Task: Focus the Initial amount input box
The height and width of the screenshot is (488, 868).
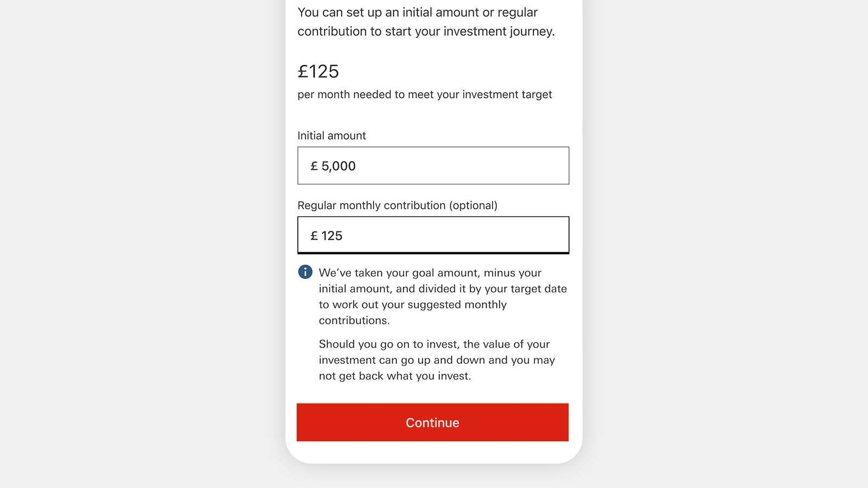Action: [x=433, y=165]
